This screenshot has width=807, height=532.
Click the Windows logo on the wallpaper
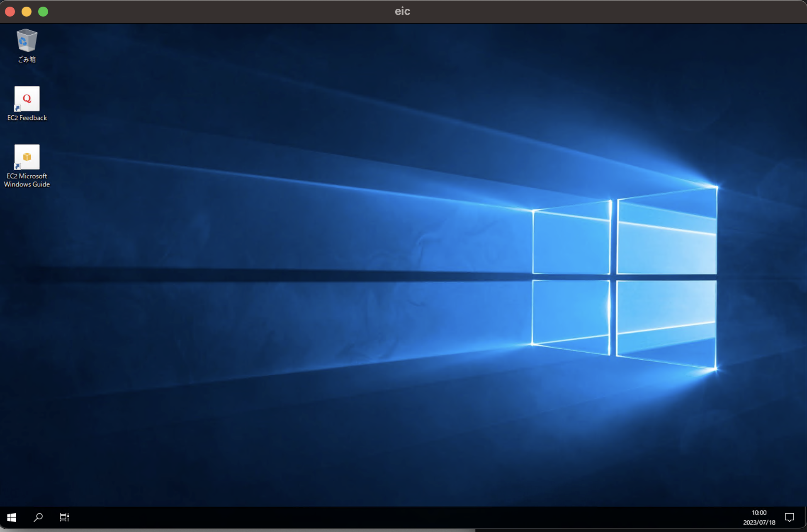pyautogui.click(x=624, y=278)
